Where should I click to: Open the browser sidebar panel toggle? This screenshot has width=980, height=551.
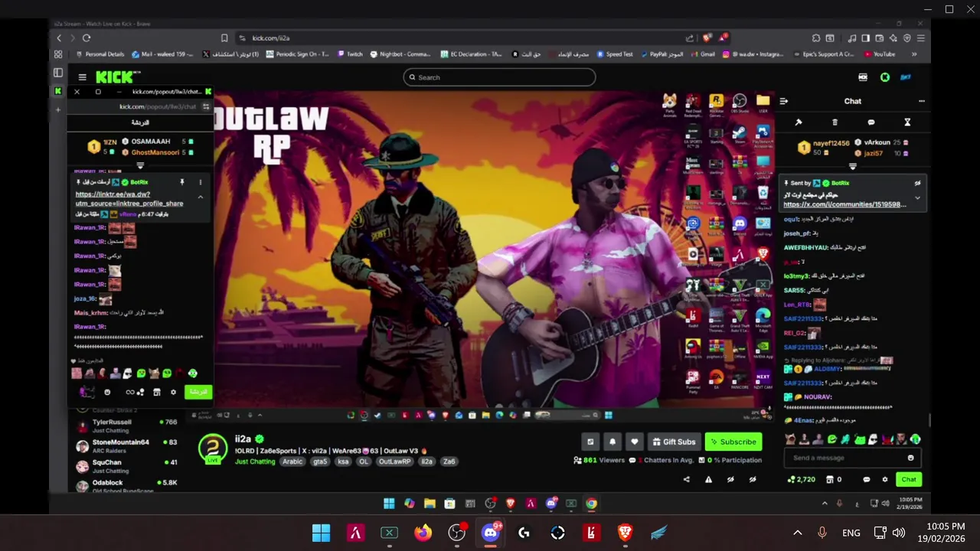(x=866, y=38)
